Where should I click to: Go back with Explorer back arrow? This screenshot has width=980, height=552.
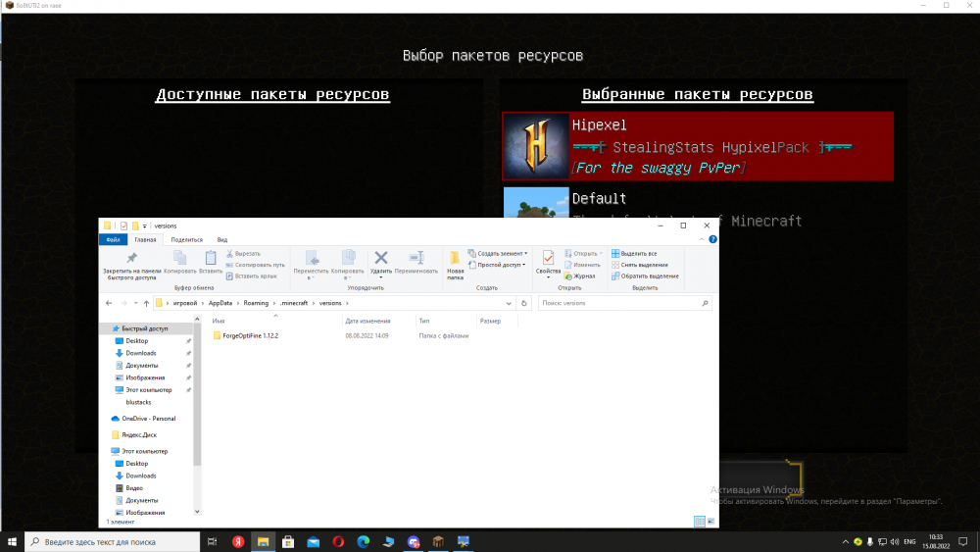click(x=109, y=303)
